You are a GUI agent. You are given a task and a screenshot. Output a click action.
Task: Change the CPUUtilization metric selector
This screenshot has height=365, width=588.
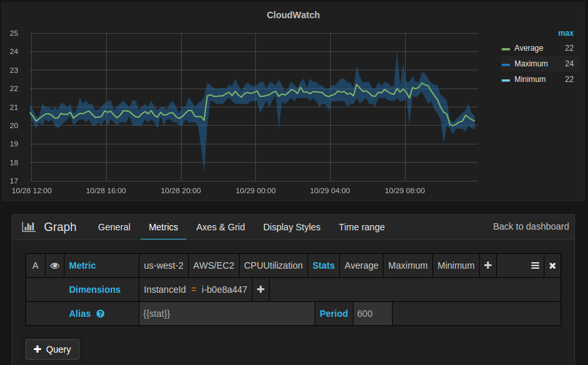[273, 265]
